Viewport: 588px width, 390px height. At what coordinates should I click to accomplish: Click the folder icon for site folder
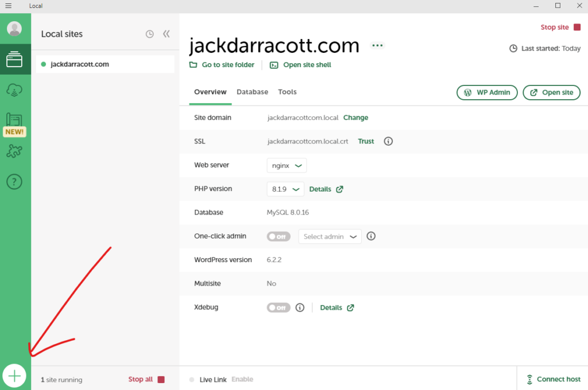pos(193,65)
